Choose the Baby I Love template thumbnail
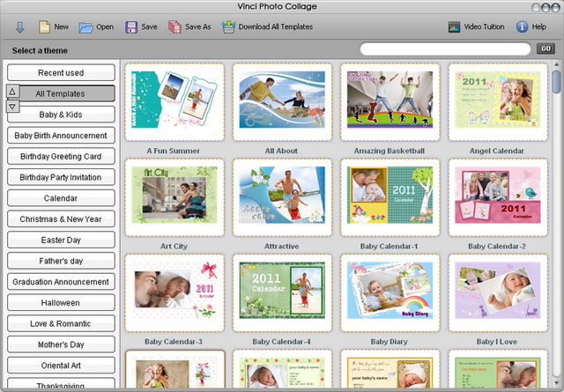The width and height of the screenshot is (564, 392). coord(498,292)
